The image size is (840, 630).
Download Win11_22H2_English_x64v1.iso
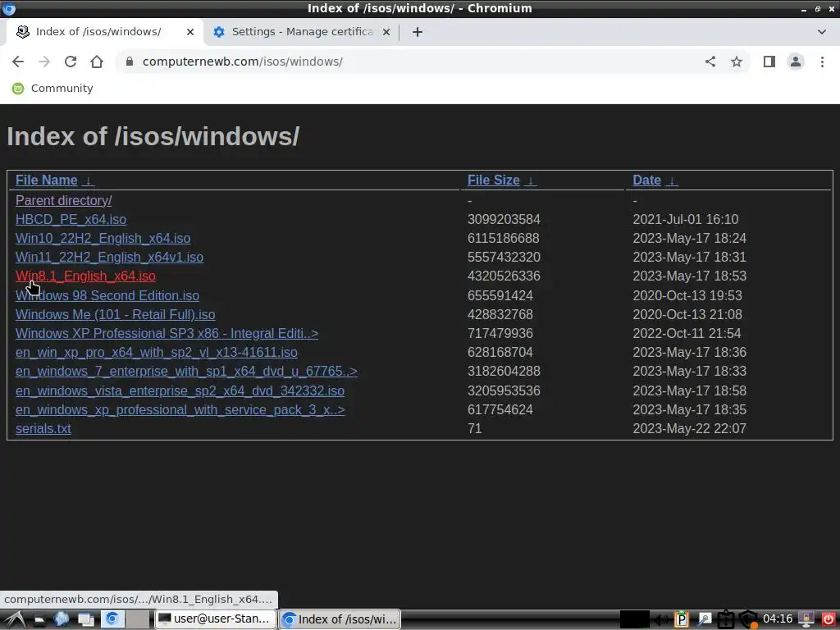pos(109,257)
